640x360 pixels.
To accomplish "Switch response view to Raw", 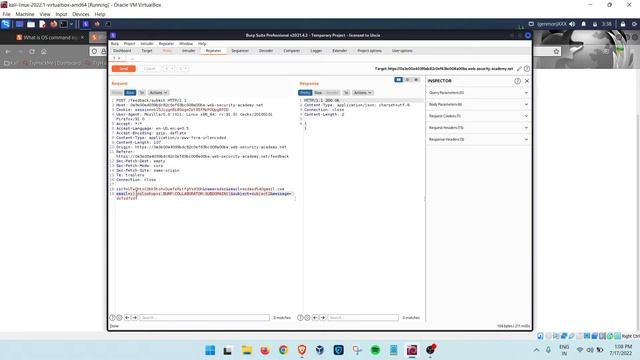I will click(318, 93).
